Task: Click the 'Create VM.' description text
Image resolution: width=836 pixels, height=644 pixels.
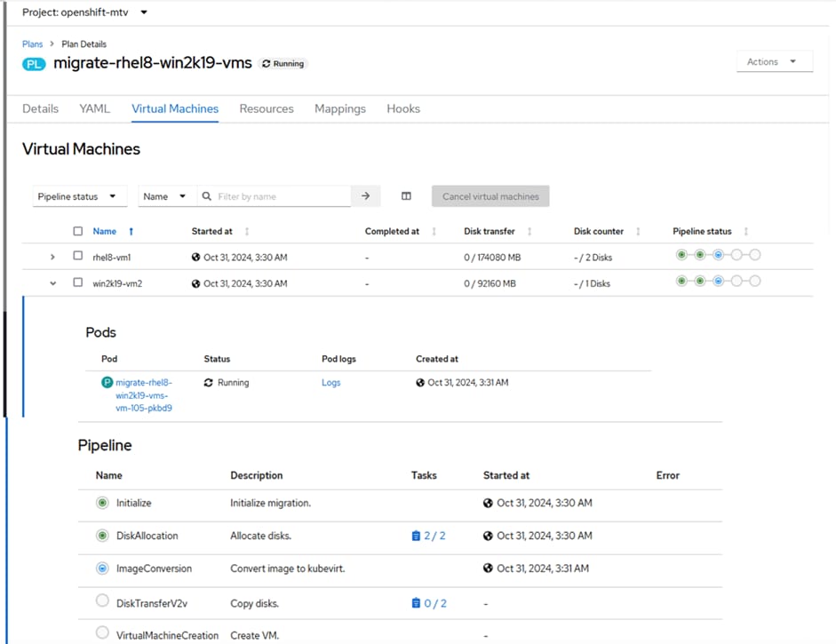Action: 254,635
